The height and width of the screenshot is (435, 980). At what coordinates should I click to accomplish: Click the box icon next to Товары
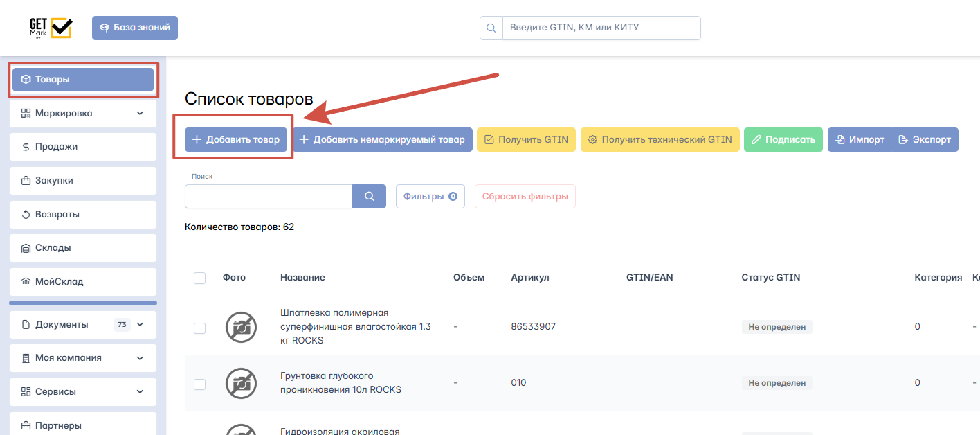coord(26,80)
